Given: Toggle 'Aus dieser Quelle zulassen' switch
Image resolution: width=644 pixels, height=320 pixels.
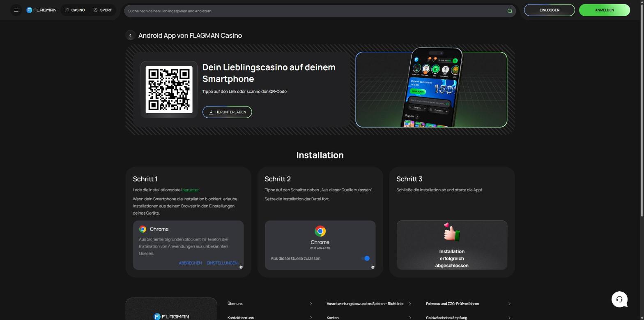Looking at the screenshot, I should point(366,258).
